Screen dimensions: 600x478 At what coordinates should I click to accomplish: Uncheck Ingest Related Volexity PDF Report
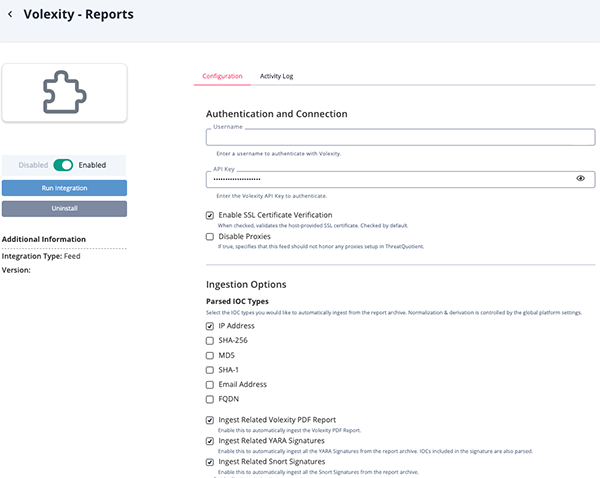[x=210, y=420]
